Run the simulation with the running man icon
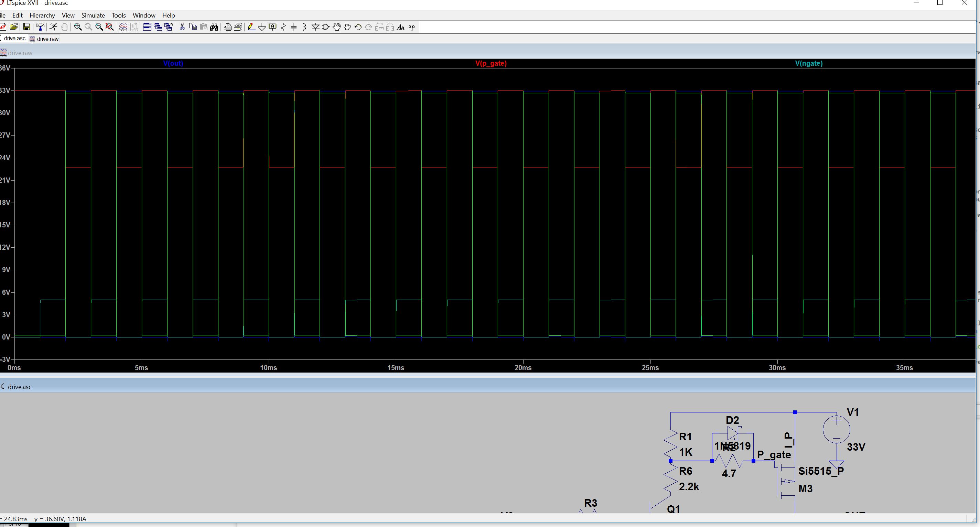The width and height of the screenshot is (980, 527). coord(53,26)
